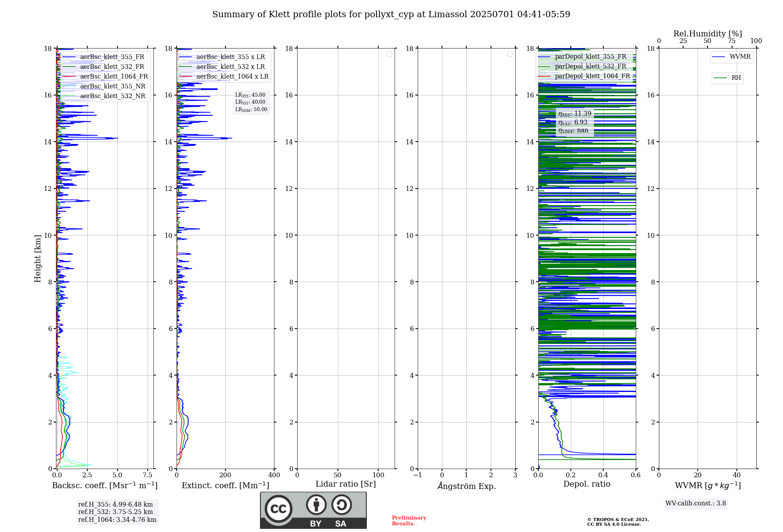Click the Lidar ratio [Sr] axis label
Viewport: 783px width, 532px height.
[x=346, y=484]
